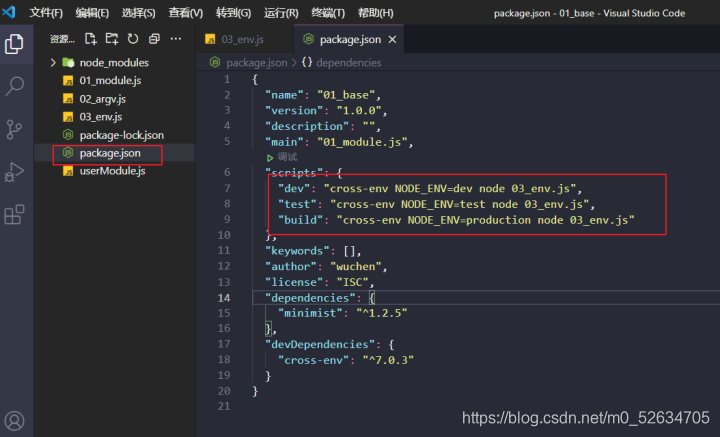Click the New File icon in explorer
Image resolution: width=720 pixels, height=437 pixels.
click(90, 39)
